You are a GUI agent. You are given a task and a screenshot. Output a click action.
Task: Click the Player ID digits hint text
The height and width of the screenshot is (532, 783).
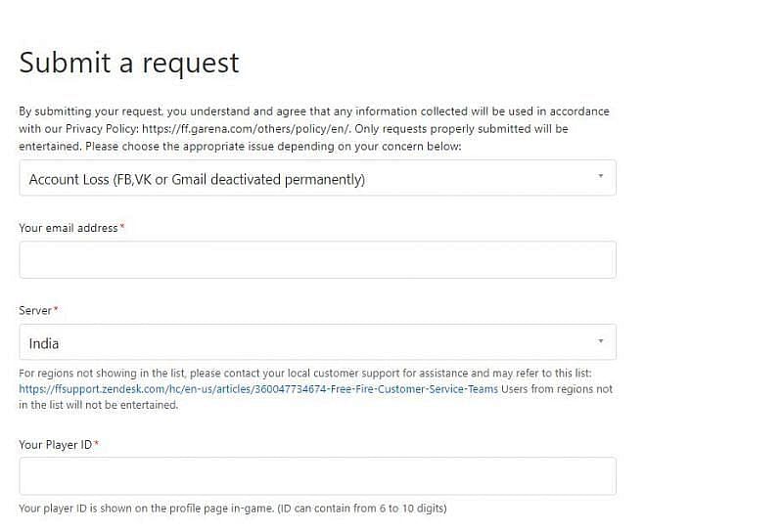tap(233, 509)
